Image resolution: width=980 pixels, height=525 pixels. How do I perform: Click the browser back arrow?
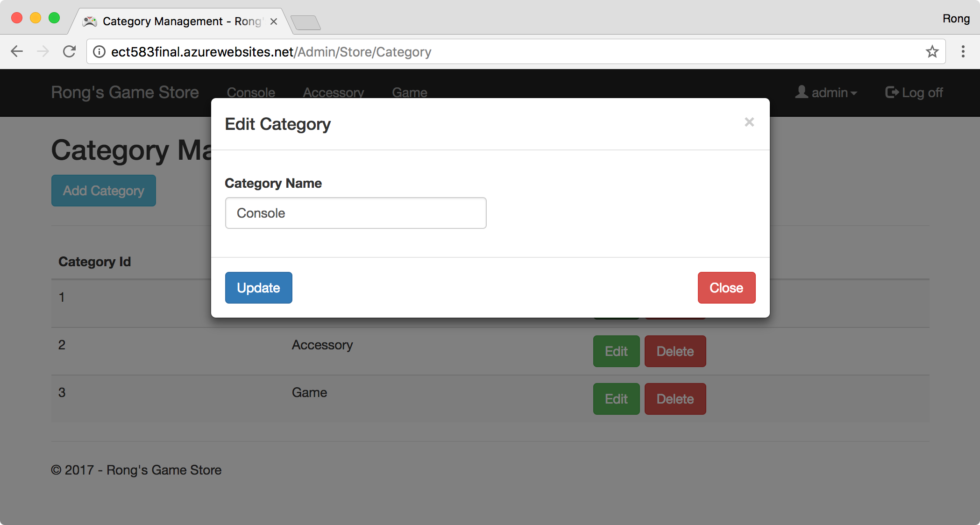pyautogui.click(x=17, y=51)
